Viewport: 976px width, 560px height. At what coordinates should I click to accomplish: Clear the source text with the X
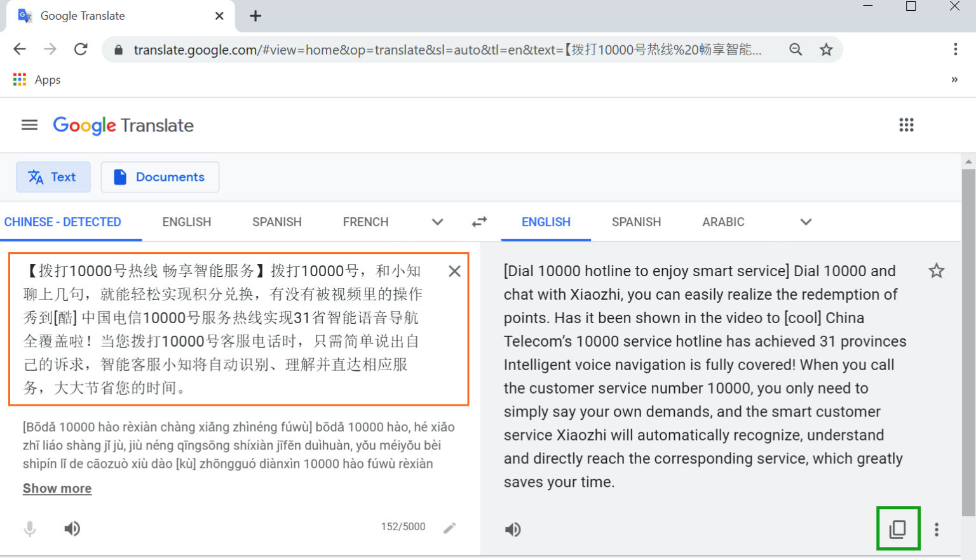tap(454, 271)
